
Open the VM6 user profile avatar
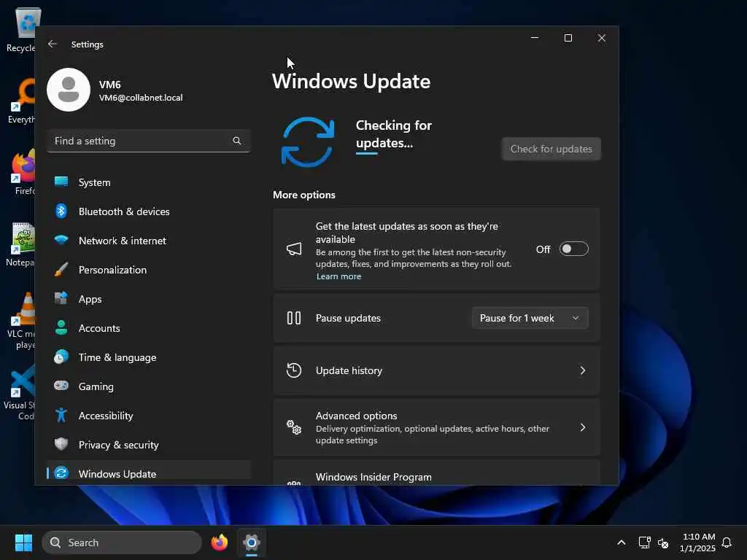pos(69,90)
